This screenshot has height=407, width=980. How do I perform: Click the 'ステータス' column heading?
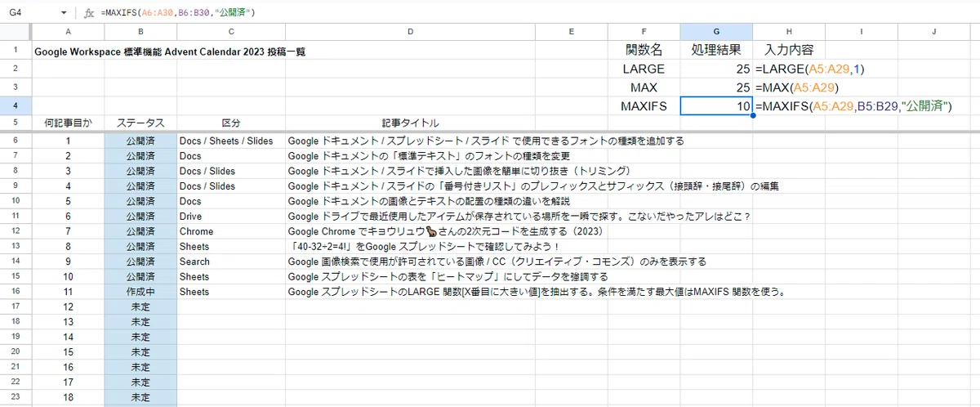point(140,123)
